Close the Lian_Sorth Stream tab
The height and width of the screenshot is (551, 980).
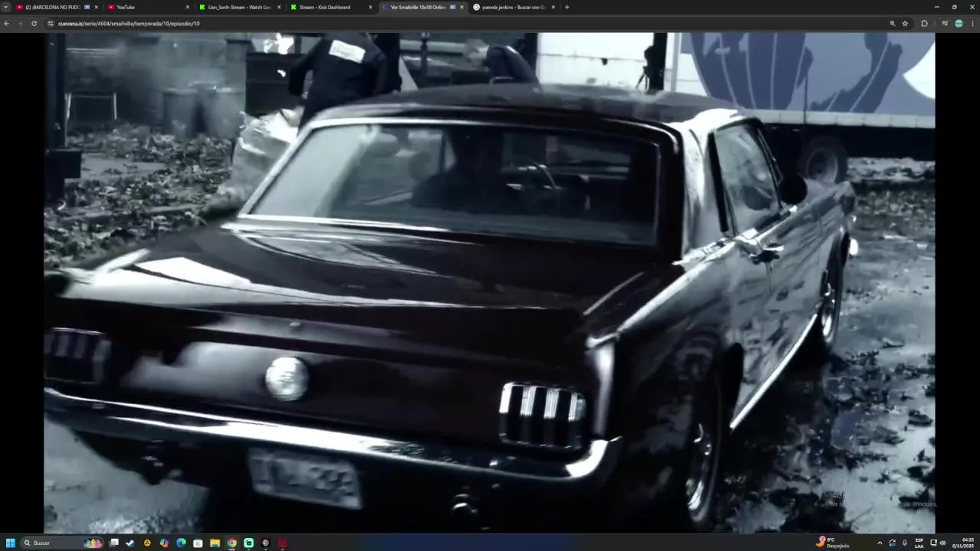(279, 7)
